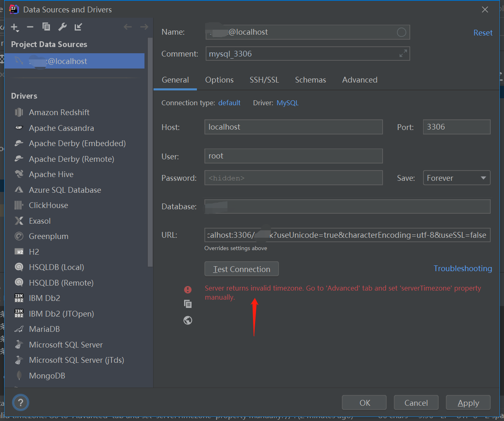This screenshot has width=504, height=421.
Task: Close the Data Sources and Drivers dialog
Action: [x=485, y=9]
